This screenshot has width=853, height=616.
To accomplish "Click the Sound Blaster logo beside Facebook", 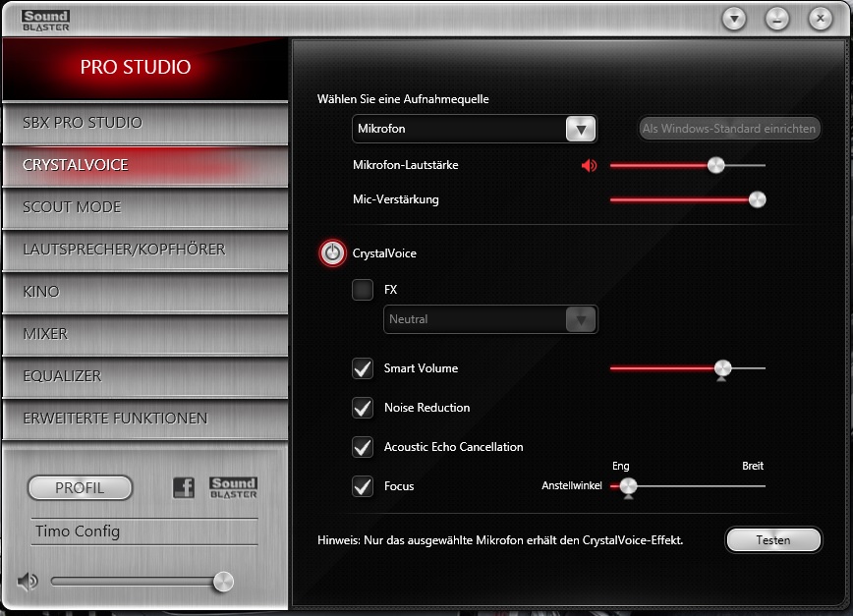I will coord(233,487).
